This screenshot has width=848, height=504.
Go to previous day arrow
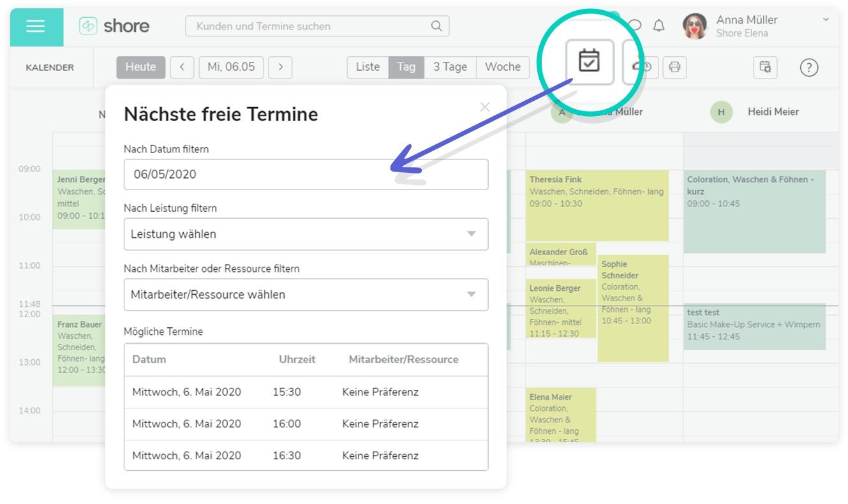(x=183, y=66)
